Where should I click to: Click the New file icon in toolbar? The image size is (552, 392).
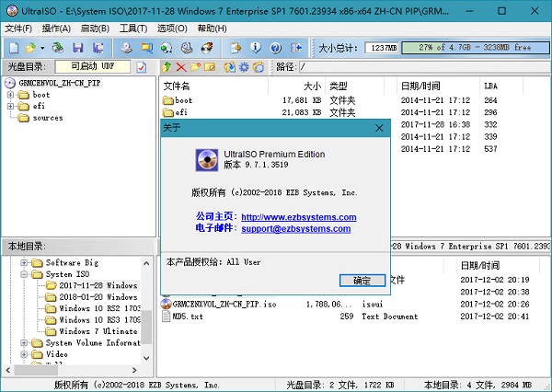tap(12, 47)
